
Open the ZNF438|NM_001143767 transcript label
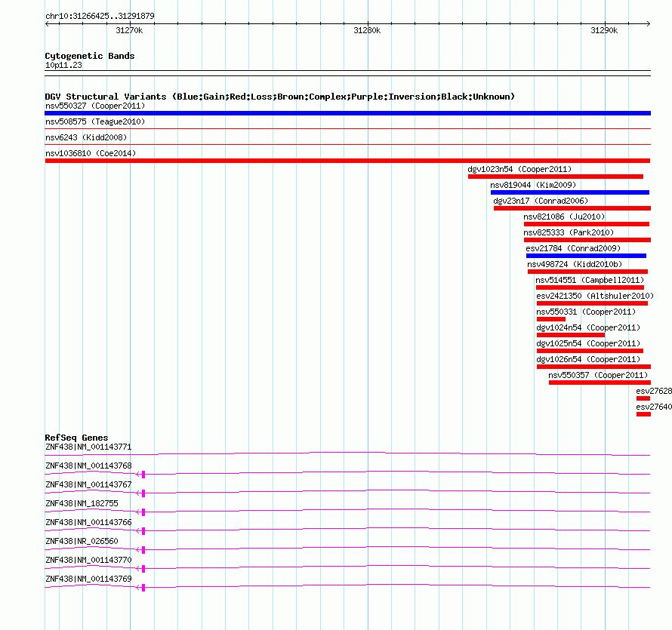tap(88, 485)
